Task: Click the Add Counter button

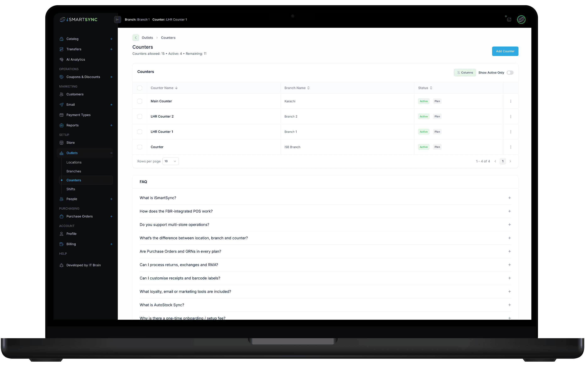Action: pos(505,51)
